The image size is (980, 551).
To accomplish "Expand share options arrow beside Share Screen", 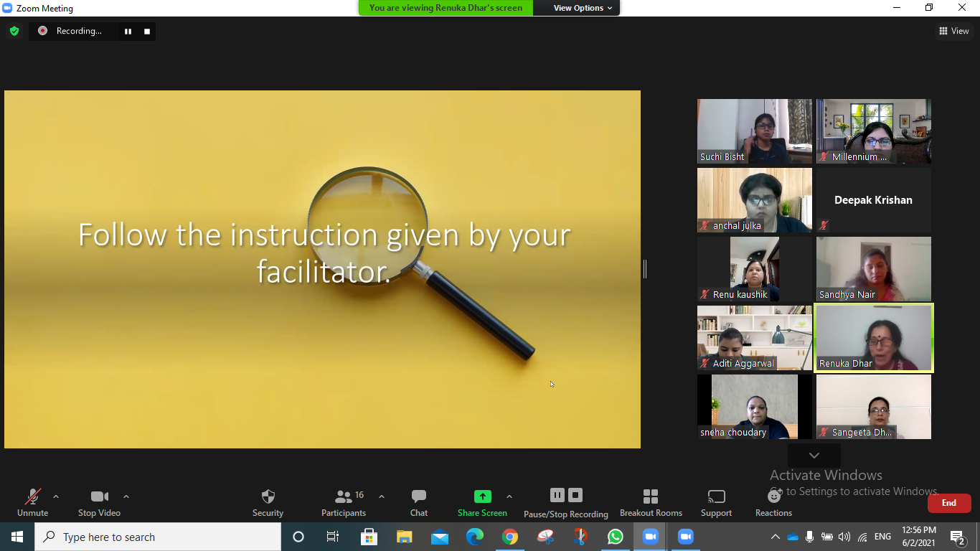I will click(509, 496).
